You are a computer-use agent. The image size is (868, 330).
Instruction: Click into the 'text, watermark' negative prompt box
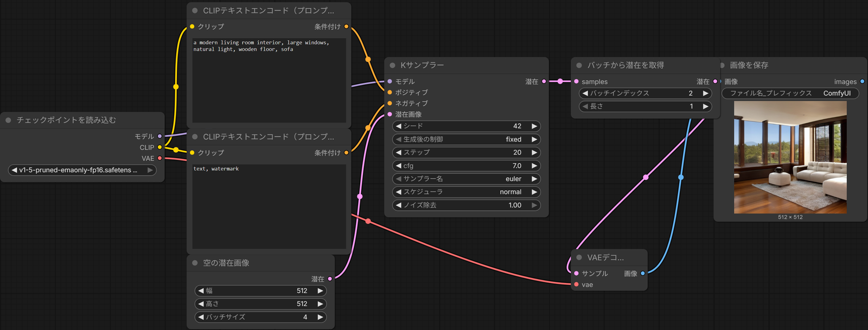coord(269,206)
